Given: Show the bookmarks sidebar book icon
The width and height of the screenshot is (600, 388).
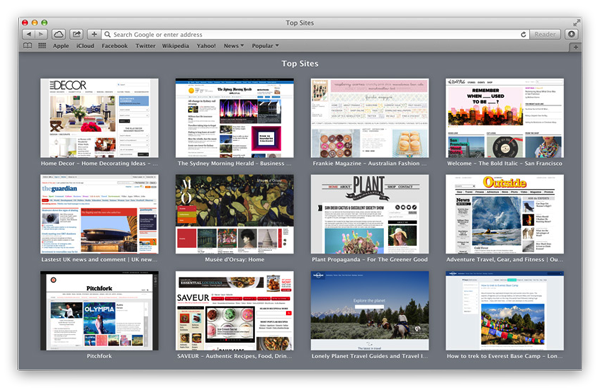Looking at the screenshot, I should [x=28, y=46].
